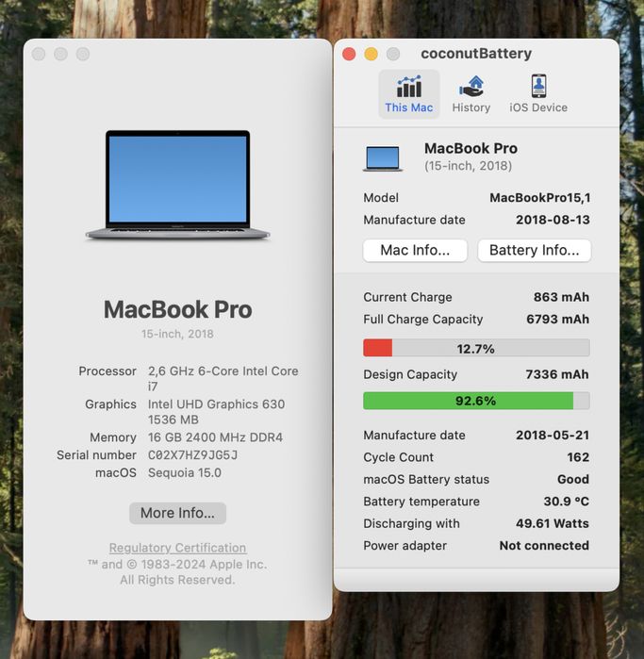Click the full charge capacity 6793 mAh
This screenshot has width=644, height=659.
[558, 319]
